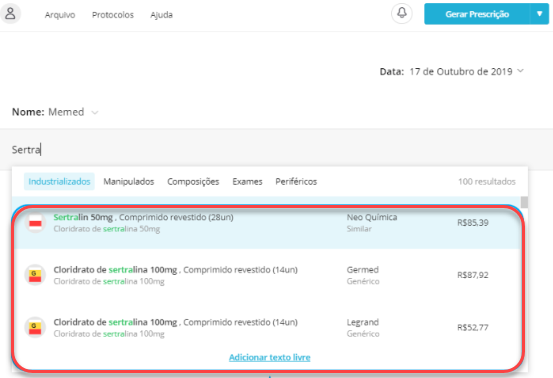Click price R$85,39
The image size is (553, 378).
(x=473, y=223)
